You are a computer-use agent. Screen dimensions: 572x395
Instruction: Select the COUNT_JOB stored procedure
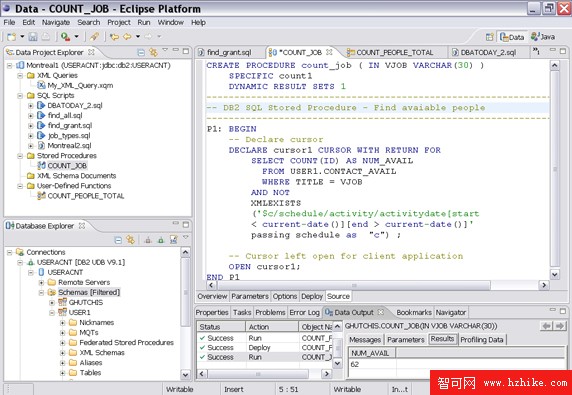click(67, 166)
